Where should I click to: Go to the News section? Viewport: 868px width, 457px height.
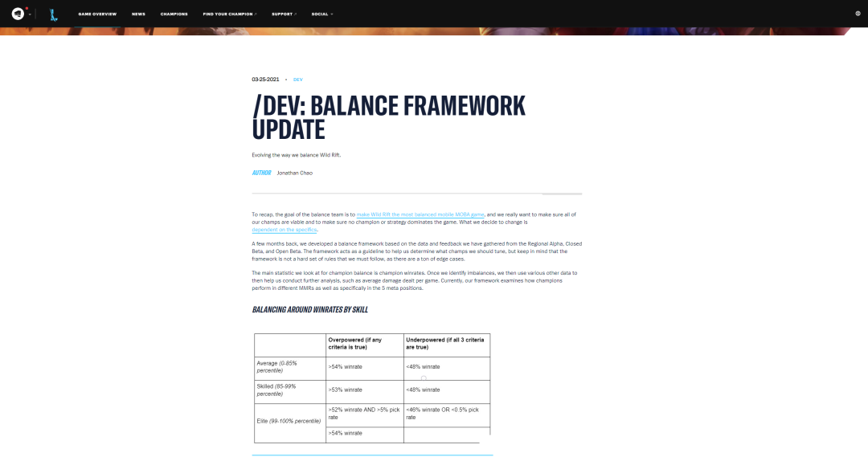(x=138, y=14)
